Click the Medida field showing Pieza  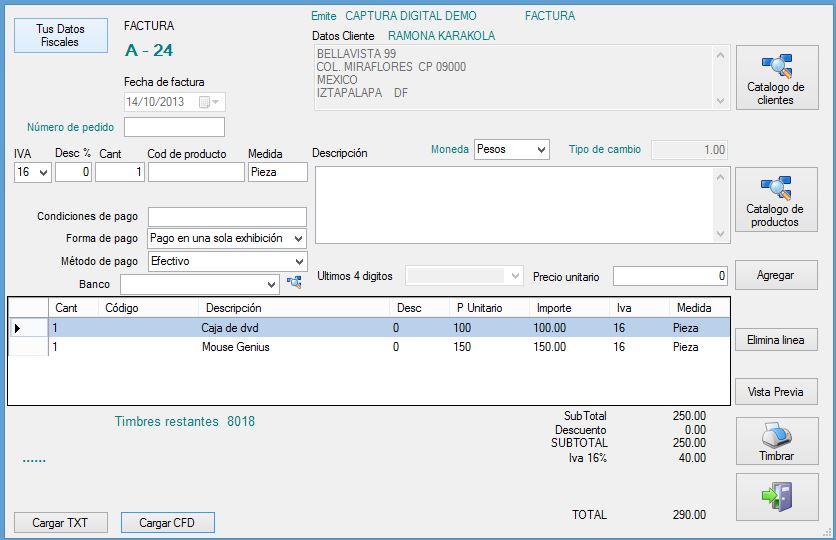278,172
